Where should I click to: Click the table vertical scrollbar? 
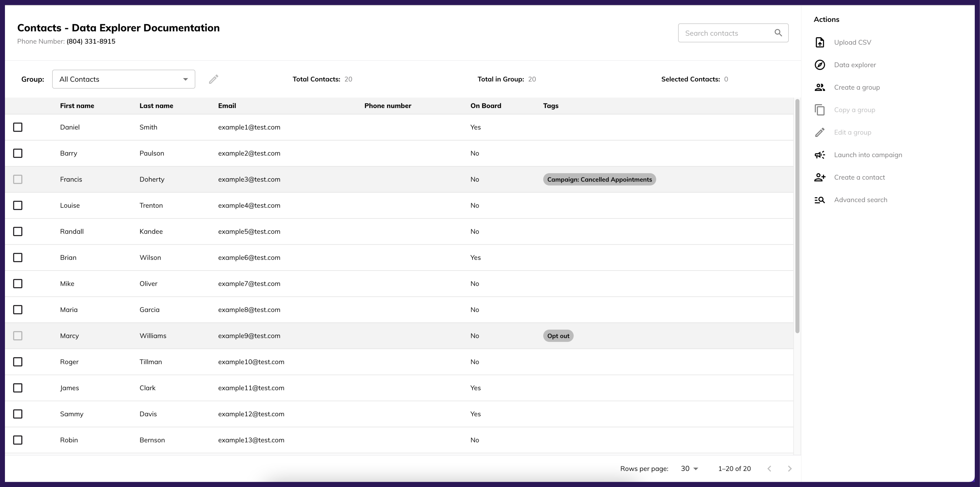click(x=797, y=216)
